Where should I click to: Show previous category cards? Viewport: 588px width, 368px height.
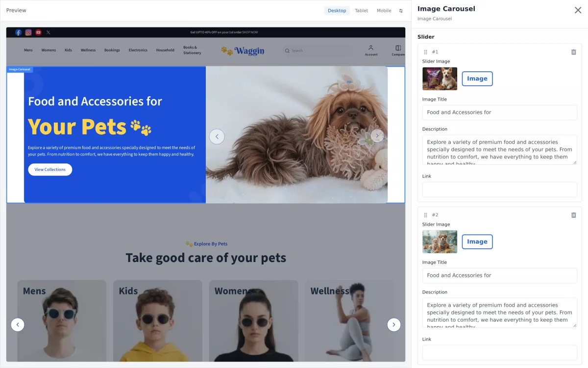[x=18, y=324]
